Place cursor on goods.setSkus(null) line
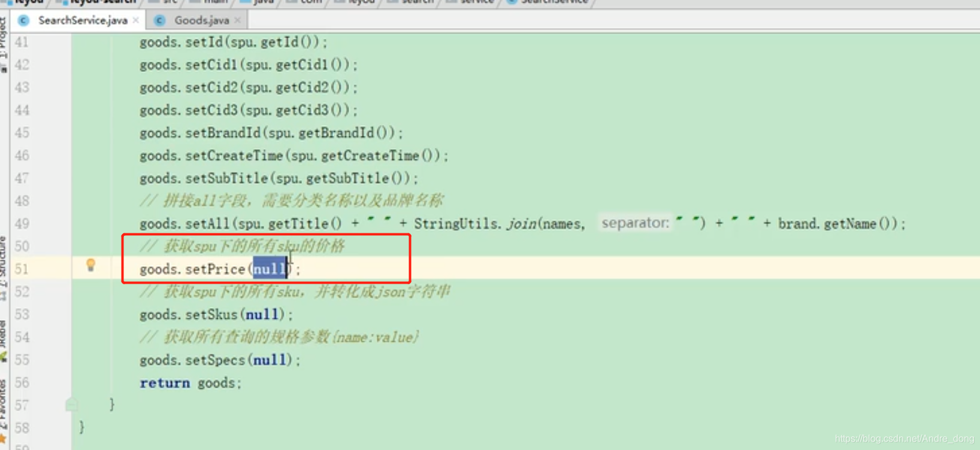The image size is (980, 450). (216, 315)
